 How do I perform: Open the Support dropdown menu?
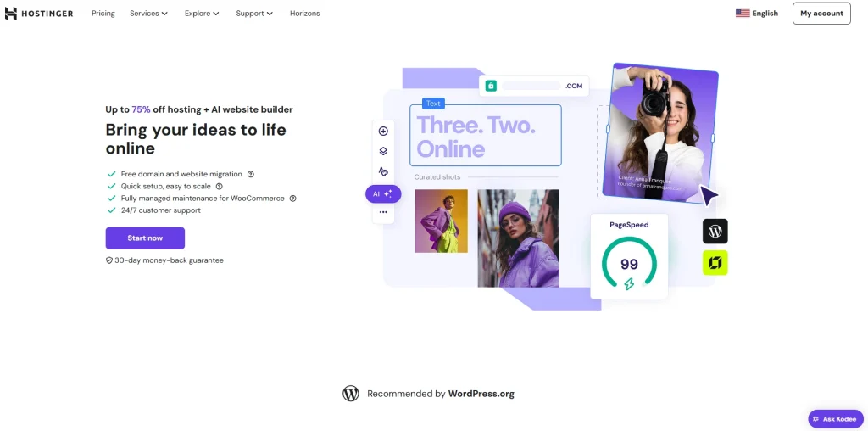tap(254, 14)
